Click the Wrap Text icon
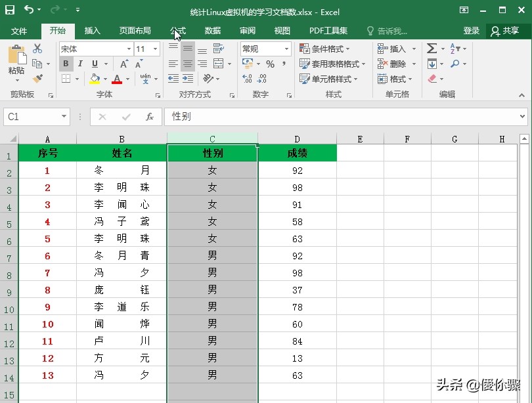Screen dimensions: 532x403 coord(218,49)
